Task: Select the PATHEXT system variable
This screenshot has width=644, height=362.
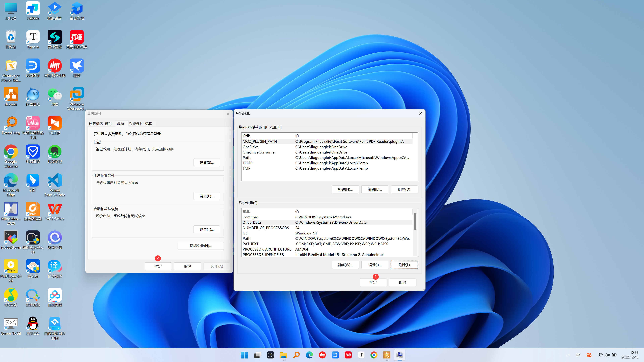Action: pos(327,244)
